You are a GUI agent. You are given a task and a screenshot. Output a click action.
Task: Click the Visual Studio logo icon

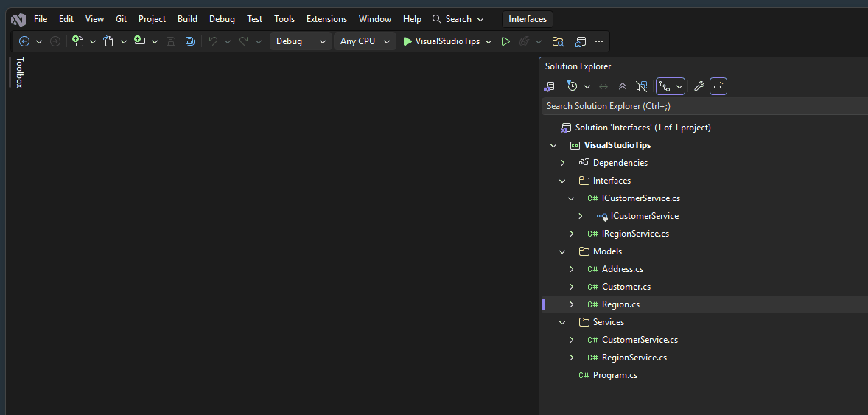click(18, 19)
